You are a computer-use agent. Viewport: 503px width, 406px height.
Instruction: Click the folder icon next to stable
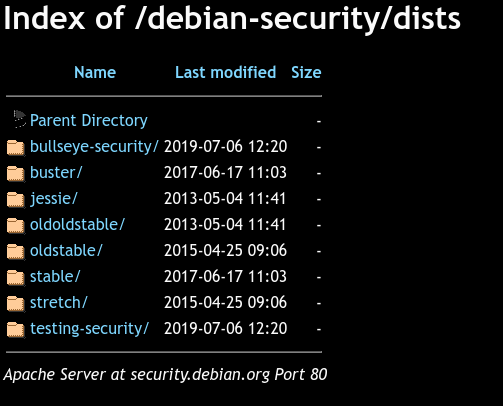16,278
